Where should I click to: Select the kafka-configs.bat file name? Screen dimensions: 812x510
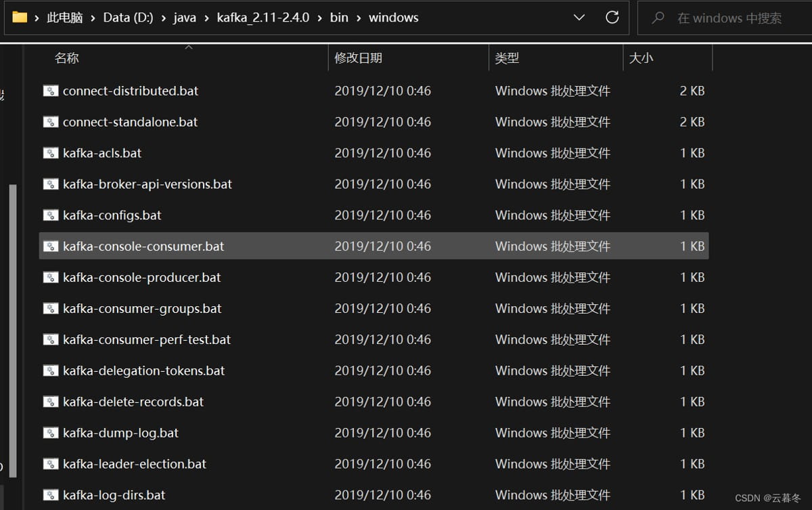pos(112,215)
